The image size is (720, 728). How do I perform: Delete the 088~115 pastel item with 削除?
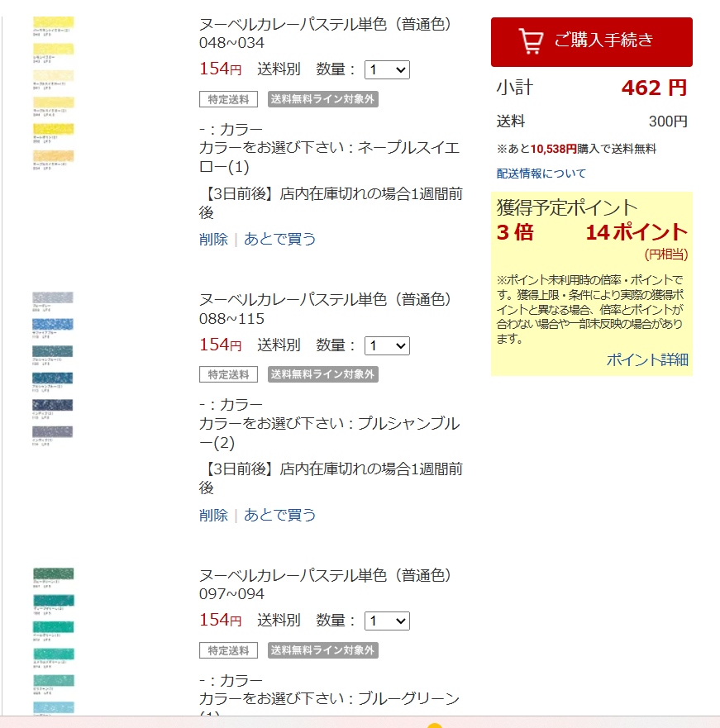coord(213,515)
